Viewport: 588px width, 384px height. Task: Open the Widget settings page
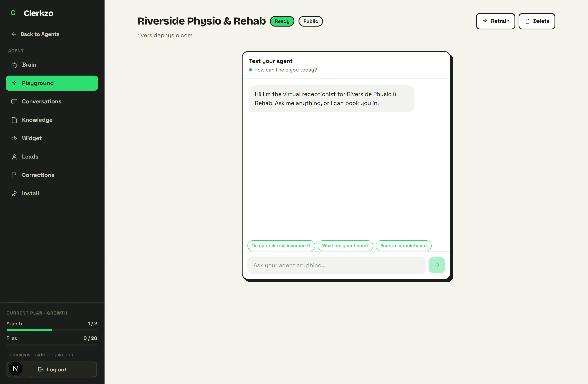[52, 138]
